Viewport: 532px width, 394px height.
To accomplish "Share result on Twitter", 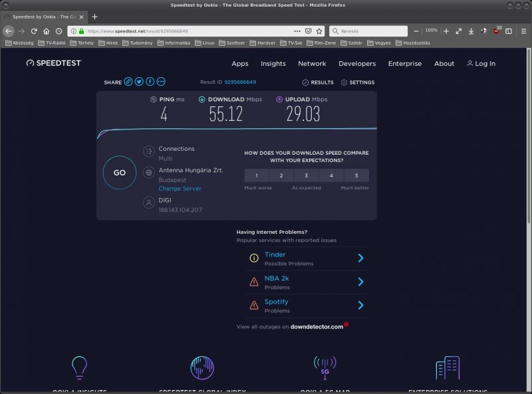I will coord(139,82).
